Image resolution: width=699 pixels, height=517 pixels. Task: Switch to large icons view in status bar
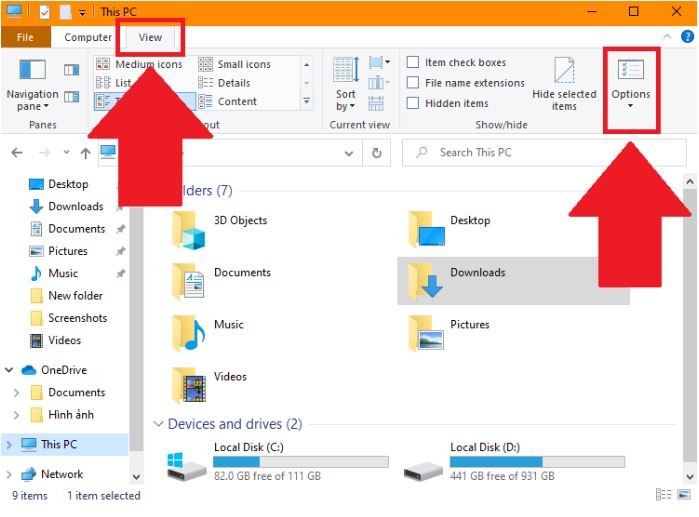[684, 495]
